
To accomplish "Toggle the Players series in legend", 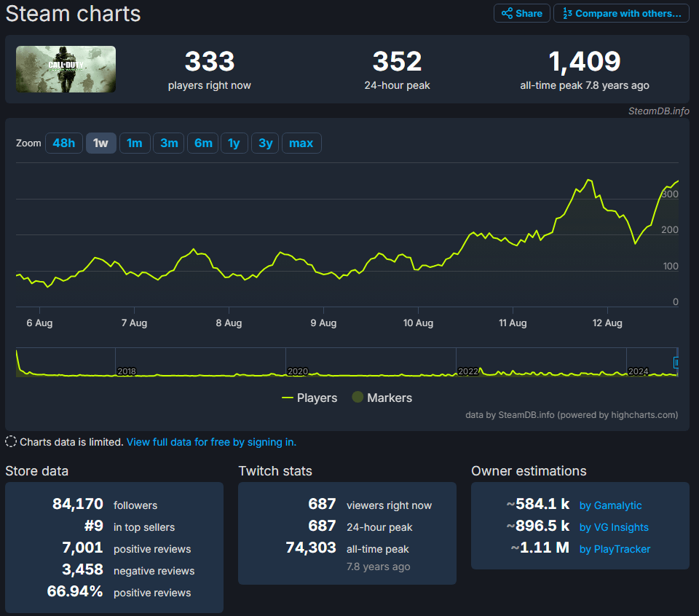I will (x=310, y=398).
